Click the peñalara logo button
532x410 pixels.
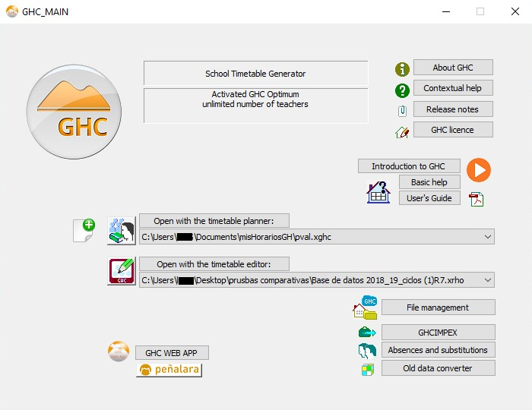coord(169,370)
